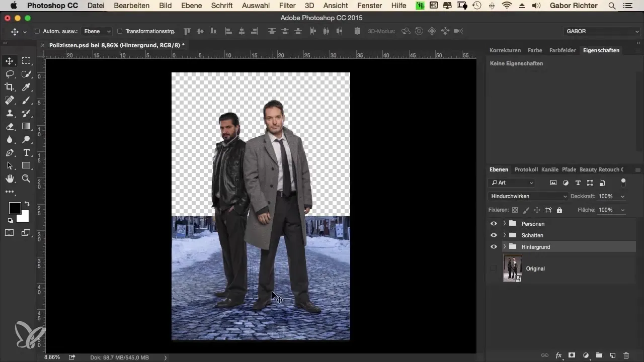Image resolution: width=644 pixels, height=362 pixels.
Task: Link layers icon in Layers panel
Action: (544, 355)
